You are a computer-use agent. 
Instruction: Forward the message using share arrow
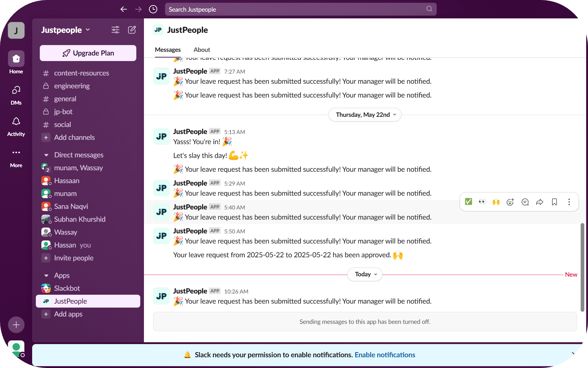click(x=540, y=202)
